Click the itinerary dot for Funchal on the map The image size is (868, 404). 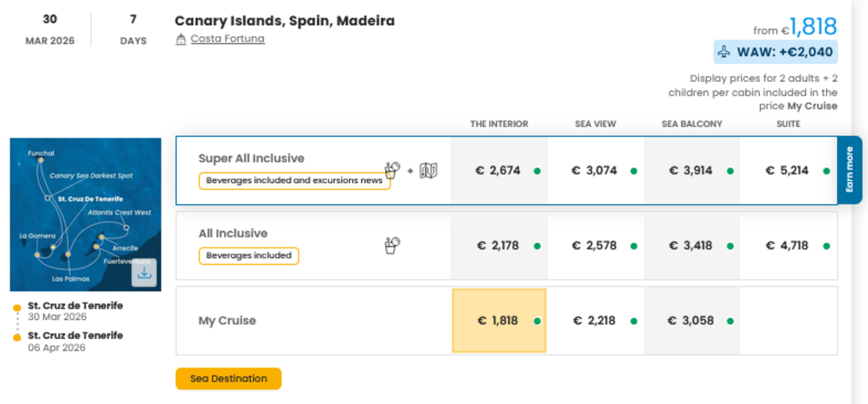[40, 160]
